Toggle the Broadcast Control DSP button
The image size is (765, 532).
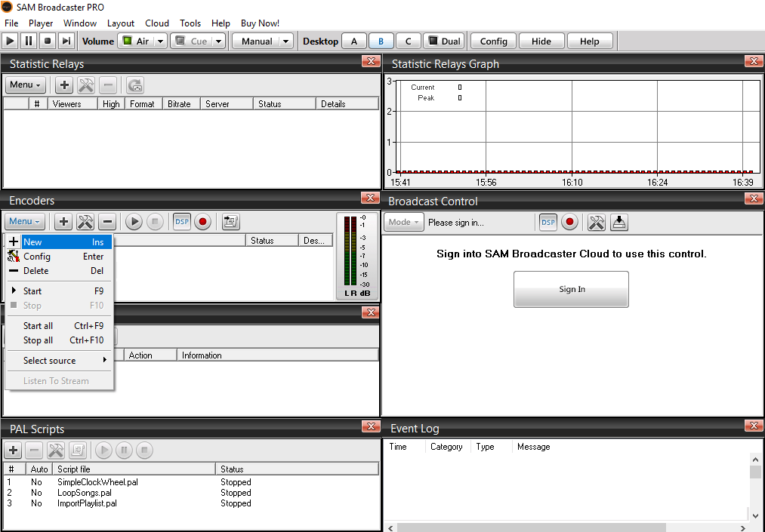click(548, 223)
